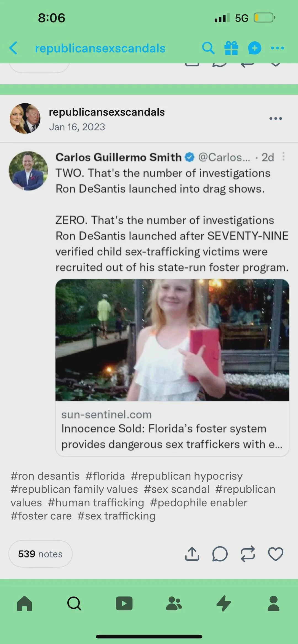Like the post with heart icon
This screenshot has width=298, height=644.
click(276, 554)
